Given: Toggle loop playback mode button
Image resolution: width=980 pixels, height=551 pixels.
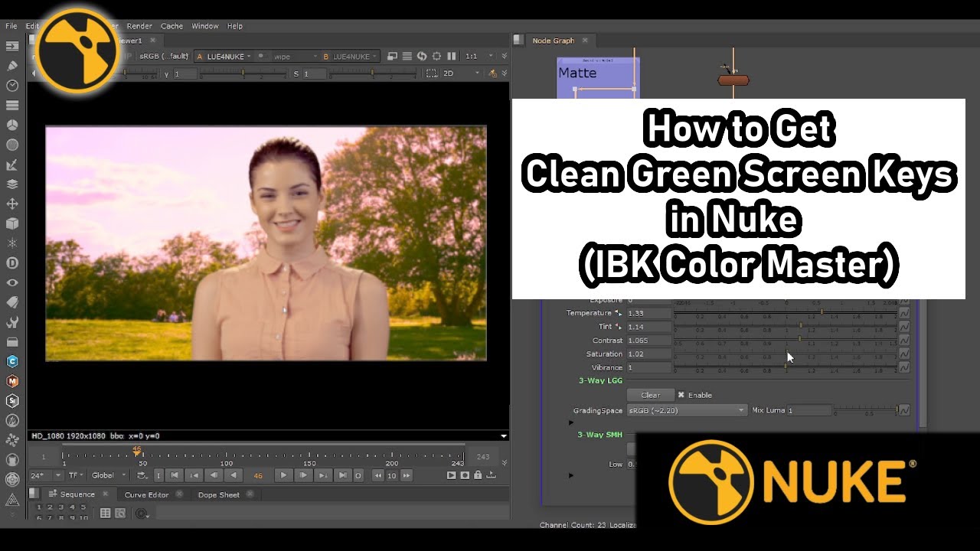Looking at the screenshot, I should (x=142, y=475).
